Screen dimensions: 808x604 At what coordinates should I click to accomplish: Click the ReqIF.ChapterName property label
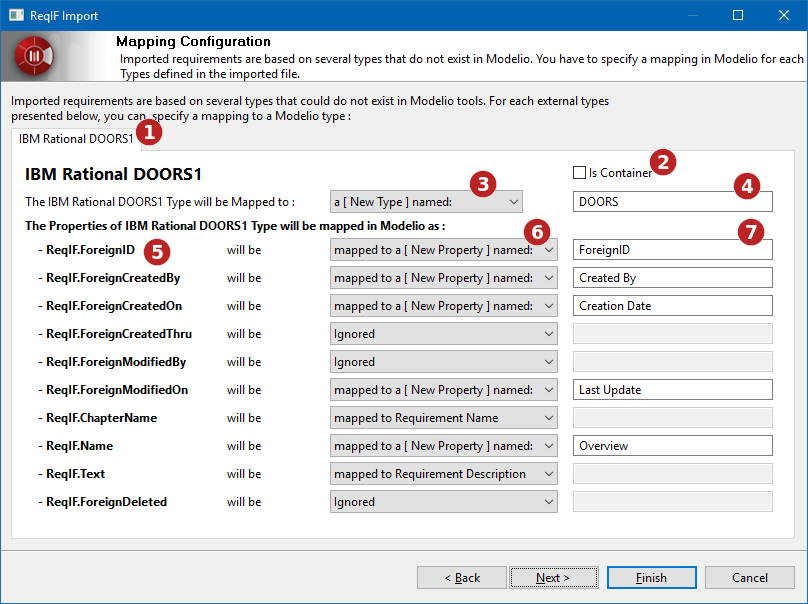(102, 417)
